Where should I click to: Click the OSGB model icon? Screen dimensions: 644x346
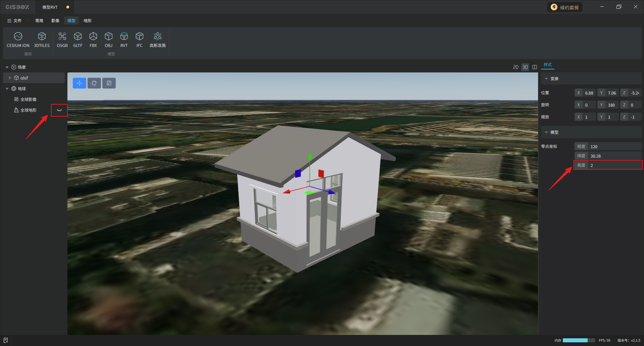pos(62,40)
